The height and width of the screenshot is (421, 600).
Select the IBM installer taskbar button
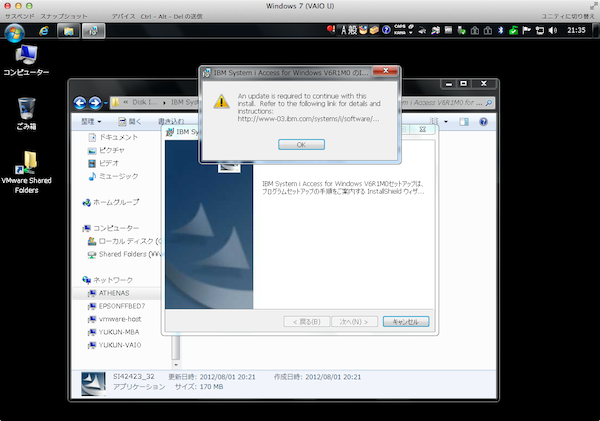click(x=93, y=31)
